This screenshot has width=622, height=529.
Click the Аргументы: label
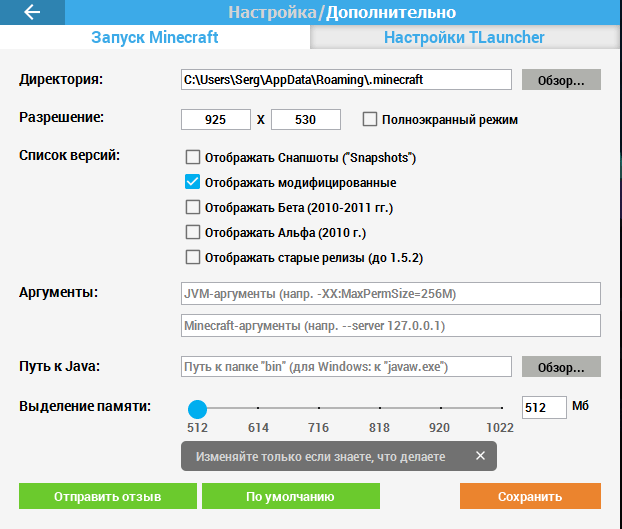tap(58, 293)
